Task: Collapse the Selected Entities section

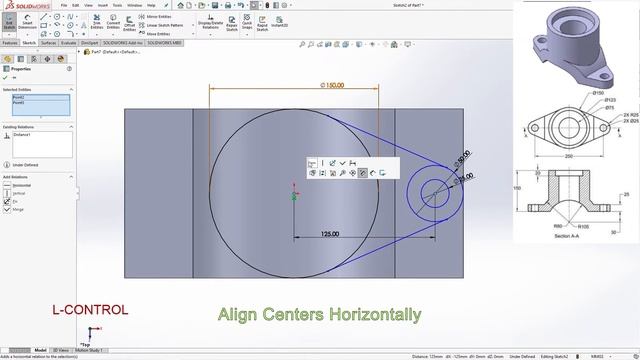Action: point(71,89)
